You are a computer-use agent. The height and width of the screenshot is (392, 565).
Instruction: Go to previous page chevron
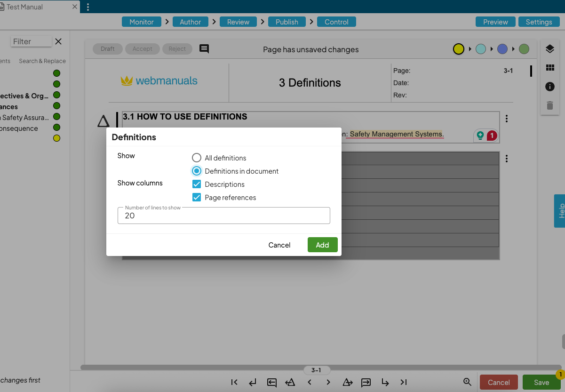tap(309, 382)
